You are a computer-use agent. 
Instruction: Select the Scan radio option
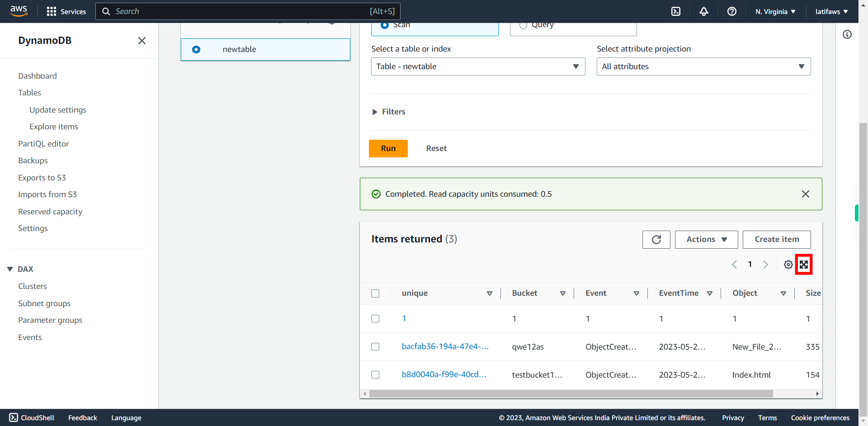(x=385, y=25)
